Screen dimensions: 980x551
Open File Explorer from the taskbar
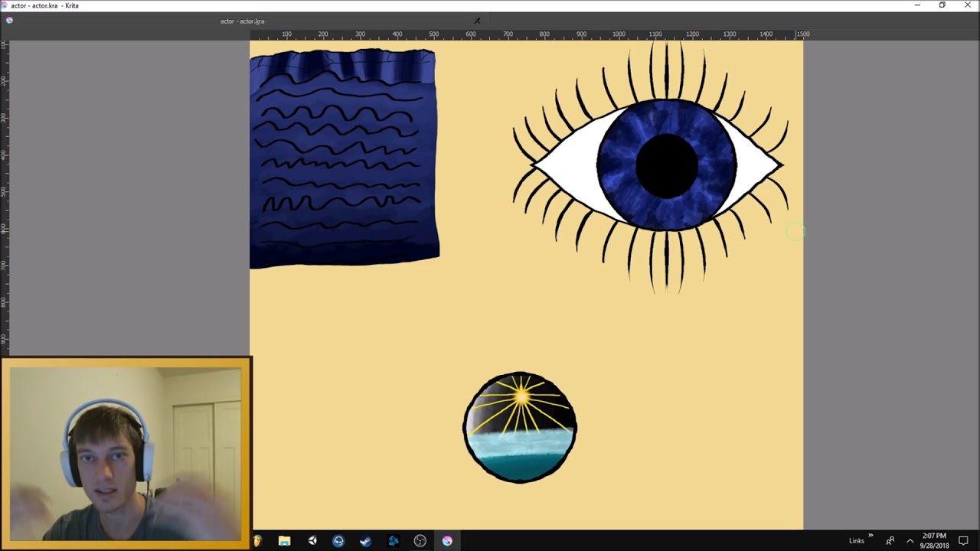pos(284,541)
